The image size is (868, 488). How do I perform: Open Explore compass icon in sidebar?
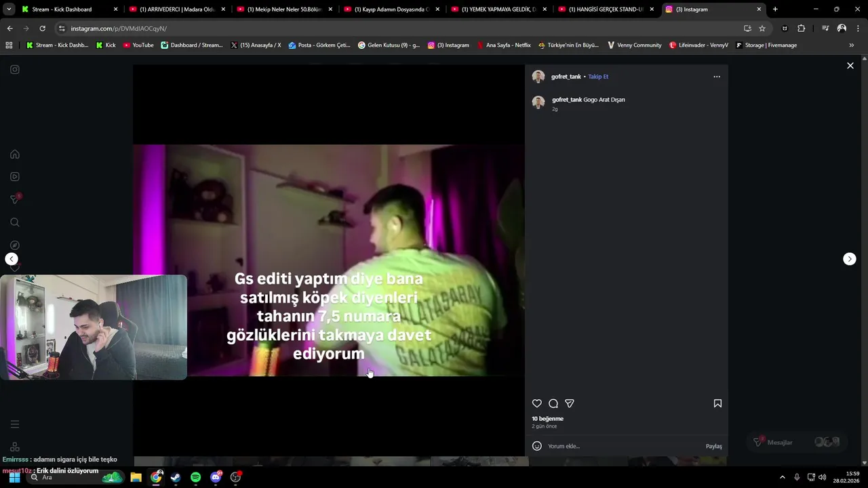15,245
